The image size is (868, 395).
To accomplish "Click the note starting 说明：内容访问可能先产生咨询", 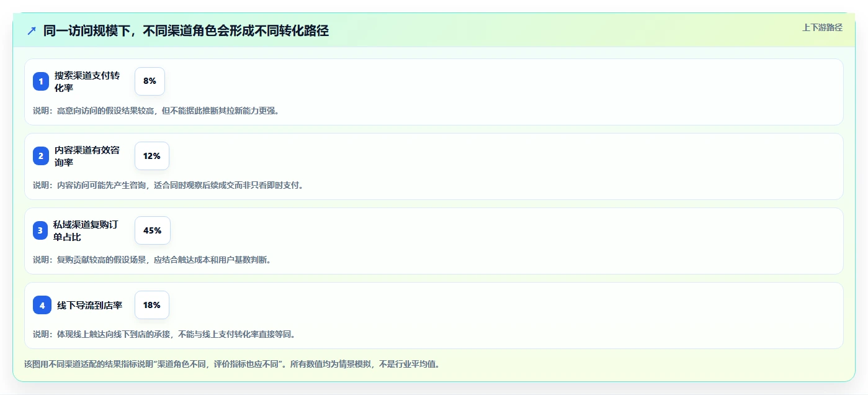I will (168, 185).
